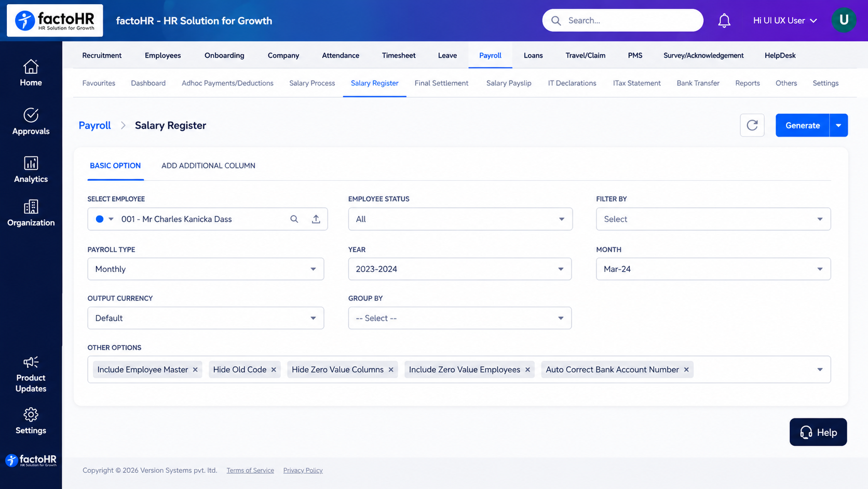Remove Auto Correct Bank Account Number tag

pos(686,369)
